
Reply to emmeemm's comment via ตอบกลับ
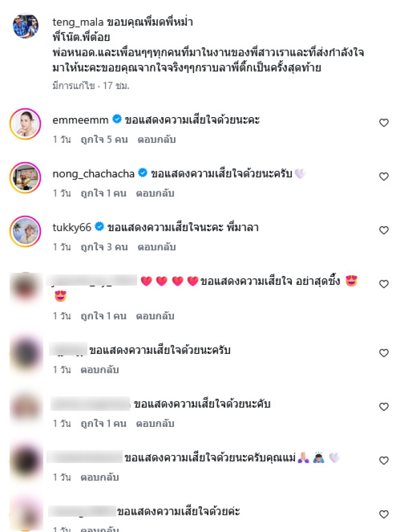tap(156, 140)
